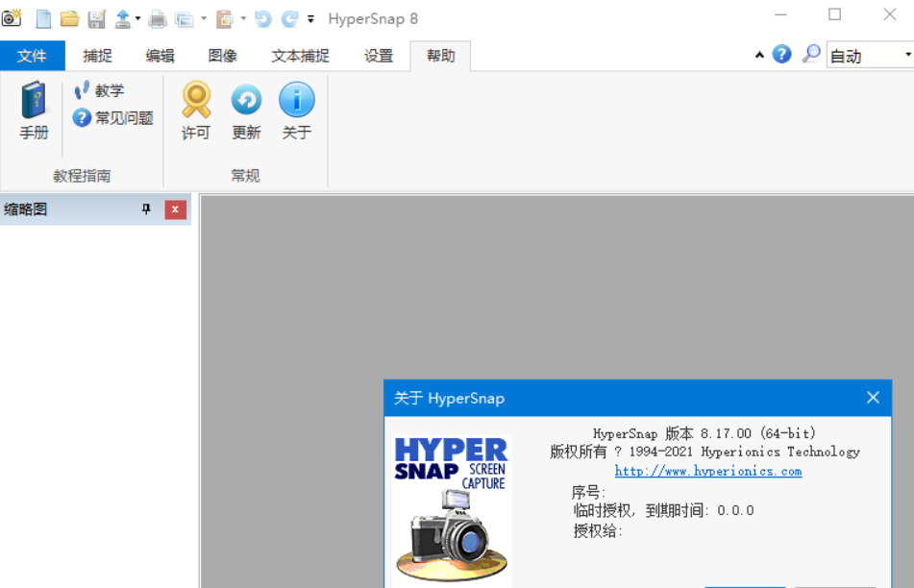This screenshot has width=914, height=588.
Task: Click the HyperSnap version 8.17.00 text
Action: [704, 433]
